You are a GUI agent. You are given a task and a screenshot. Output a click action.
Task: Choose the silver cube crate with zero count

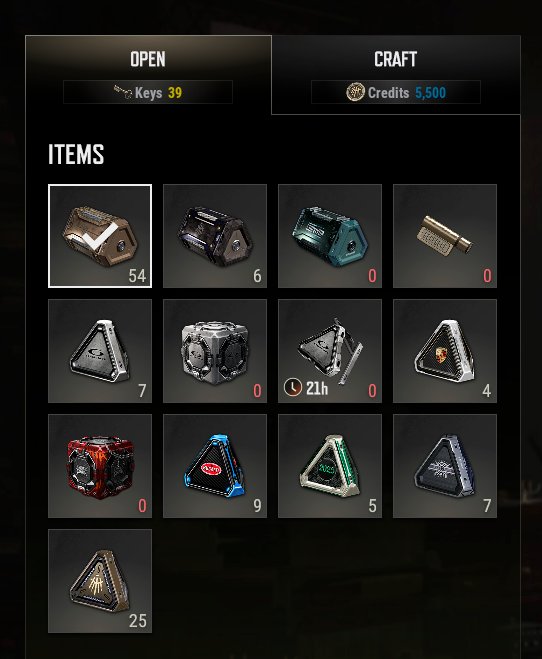pos(215,351)
